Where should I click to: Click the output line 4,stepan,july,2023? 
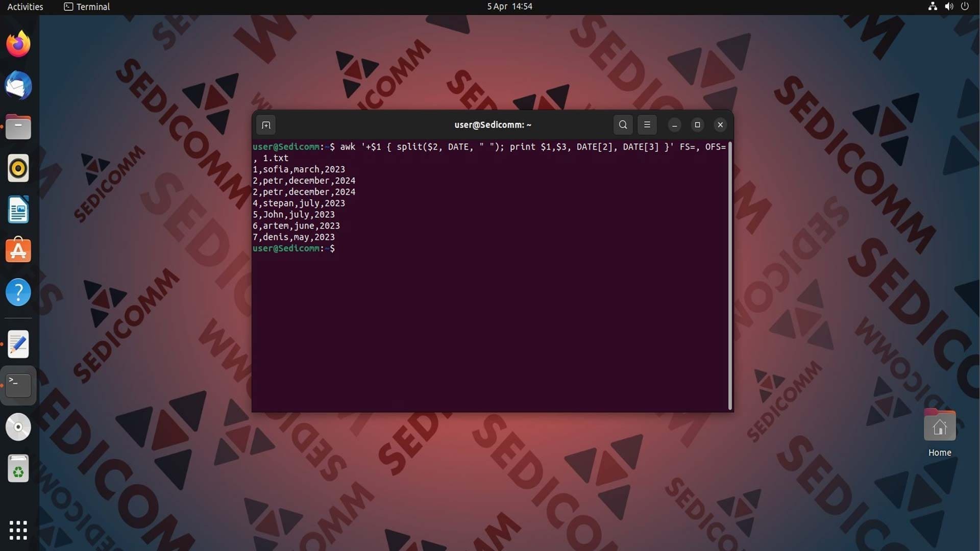[x=299, y=203]
